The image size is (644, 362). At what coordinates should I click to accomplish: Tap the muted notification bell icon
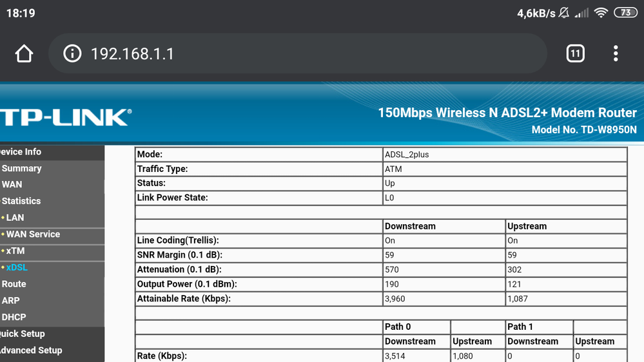pyautogui.click(x=564, y=13)
